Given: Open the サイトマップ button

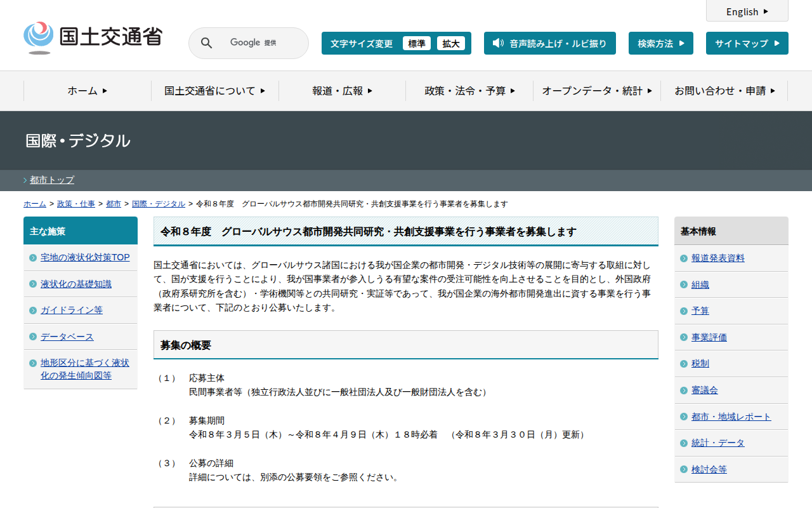Looking at the screenshot, I should (747, 43).
